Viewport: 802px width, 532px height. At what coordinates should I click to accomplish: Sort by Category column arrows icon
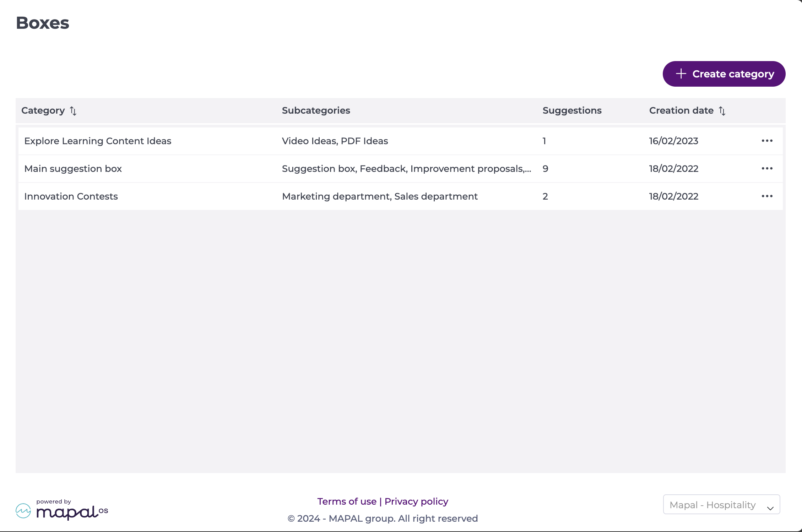pyautogui.click(x=73, y=111)
